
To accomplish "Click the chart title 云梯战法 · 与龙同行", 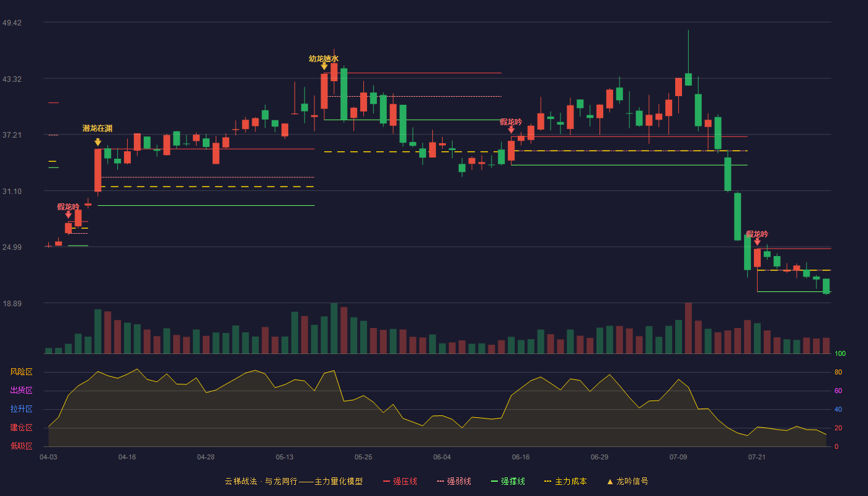I will 260,481.
